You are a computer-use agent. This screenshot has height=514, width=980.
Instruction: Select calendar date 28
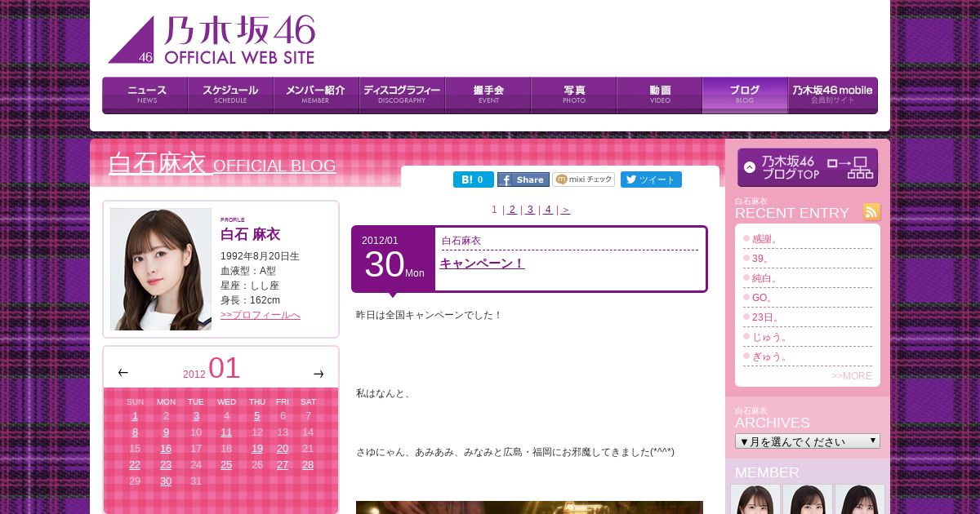coord(308,465)
